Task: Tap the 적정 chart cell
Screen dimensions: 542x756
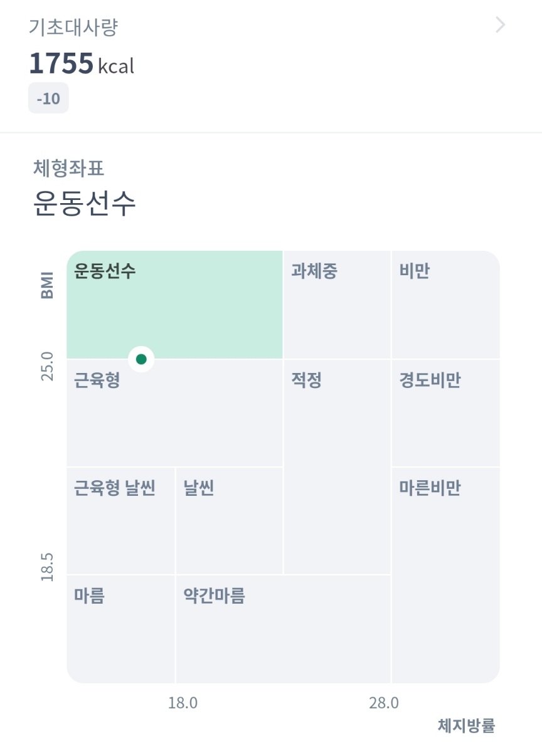Action: 337,467
